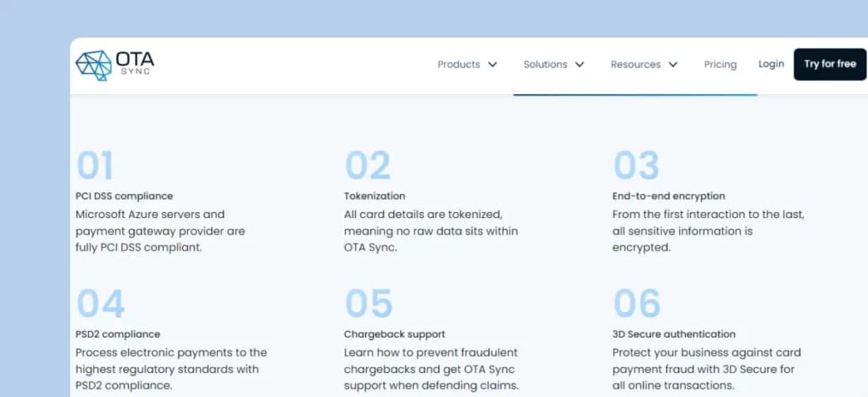Open the Products menu

[x=459, y=64]
